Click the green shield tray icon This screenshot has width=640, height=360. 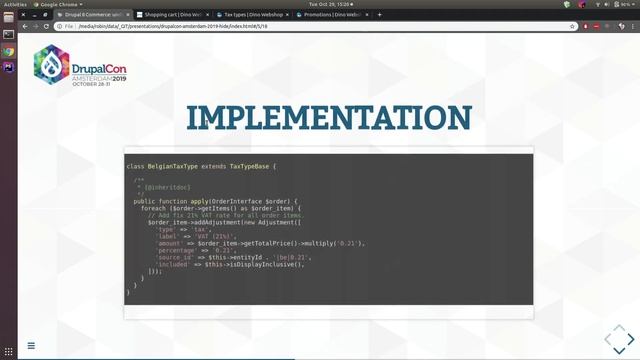click(x=567, y=4)
